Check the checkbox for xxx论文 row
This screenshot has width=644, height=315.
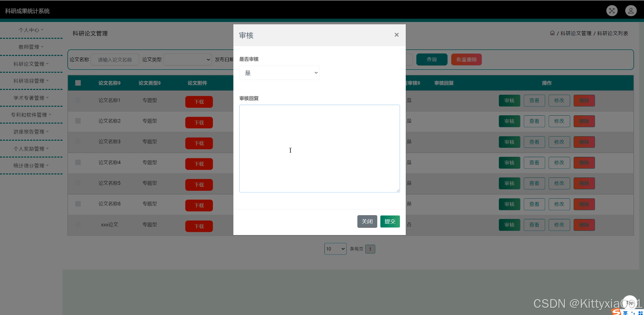78,224
